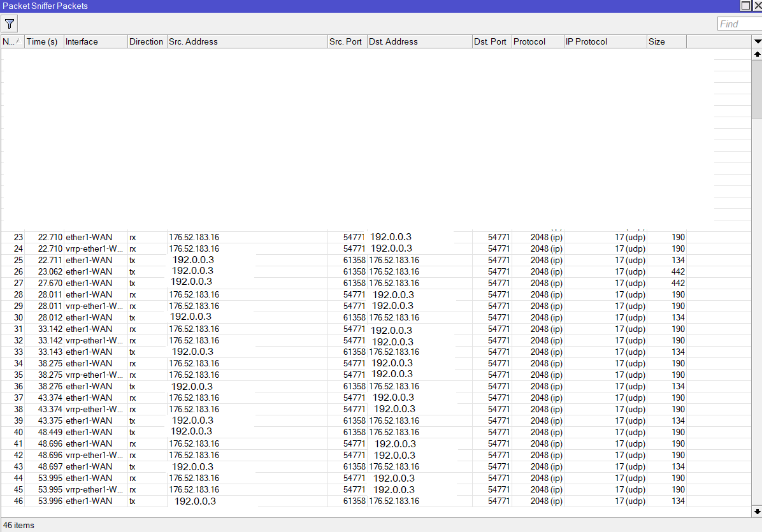Click the 46 items status bar
Image resolution: width=762 pixels, height=532 pixels.
18,525
